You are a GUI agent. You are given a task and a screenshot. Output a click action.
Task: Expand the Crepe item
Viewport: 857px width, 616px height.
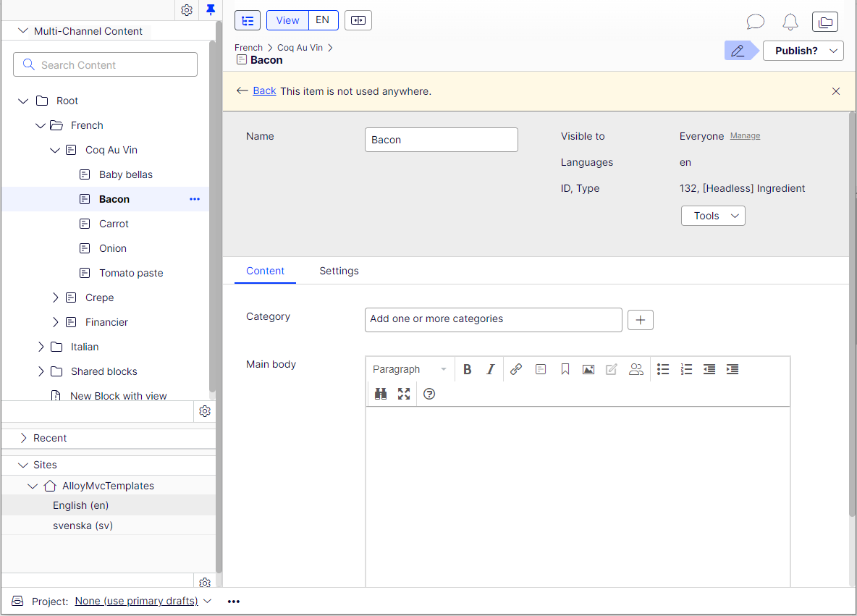pos(55,298)
